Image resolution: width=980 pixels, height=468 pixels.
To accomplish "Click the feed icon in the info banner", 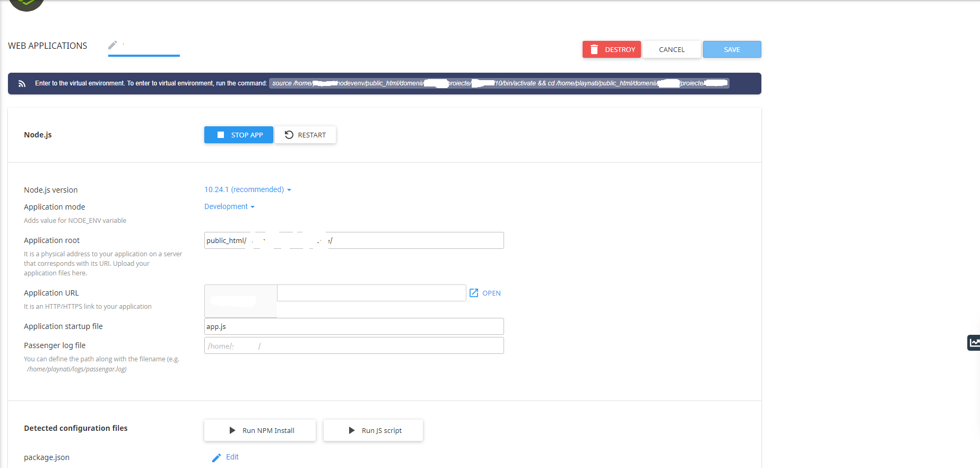I will [x=22, y=83].
